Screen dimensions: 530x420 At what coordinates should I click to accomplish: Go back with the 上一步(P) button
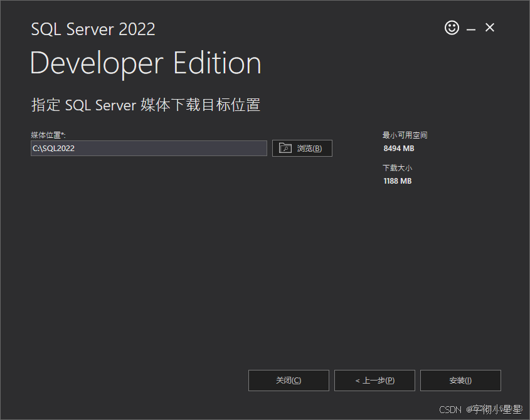pyautogui.click(x=374, y=381)
